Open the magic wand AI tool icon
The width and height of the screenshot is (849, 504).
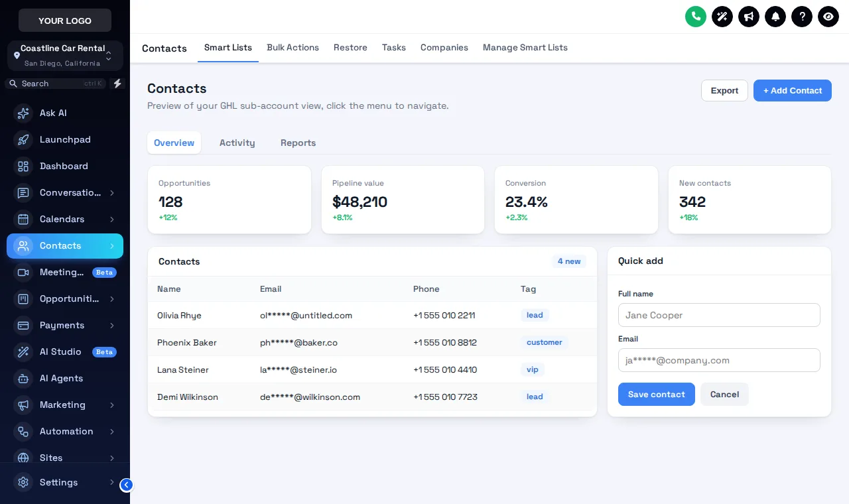click(722, 17)
